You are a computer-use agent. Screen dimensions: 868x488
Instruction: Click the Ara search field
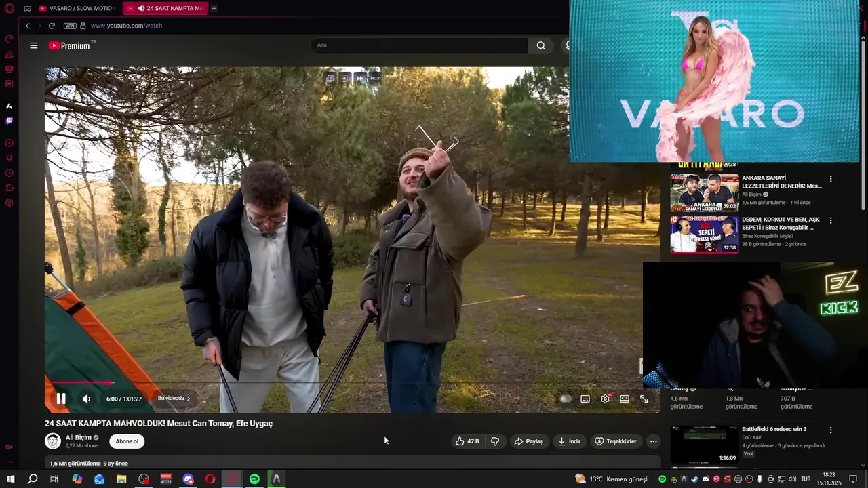tap(419, 45)
